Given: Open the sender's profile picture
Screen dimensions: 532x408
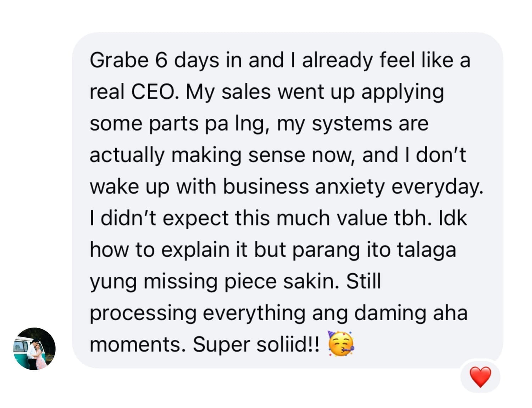Looking at the screenshot, I should point(34,349).
